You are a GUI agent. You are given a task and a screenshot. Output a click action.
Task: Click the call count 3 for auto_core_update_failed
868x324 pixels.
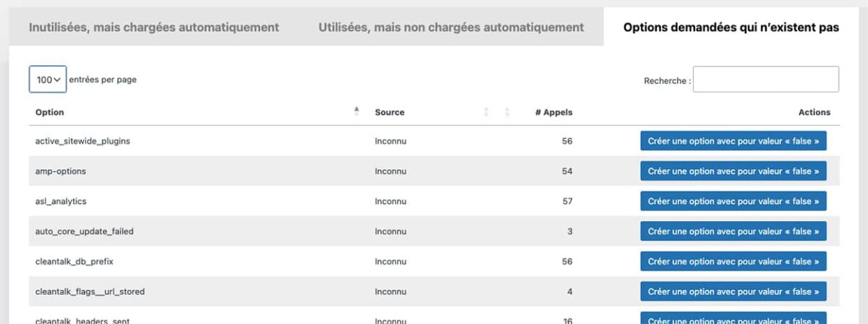(x=570, y=231)
